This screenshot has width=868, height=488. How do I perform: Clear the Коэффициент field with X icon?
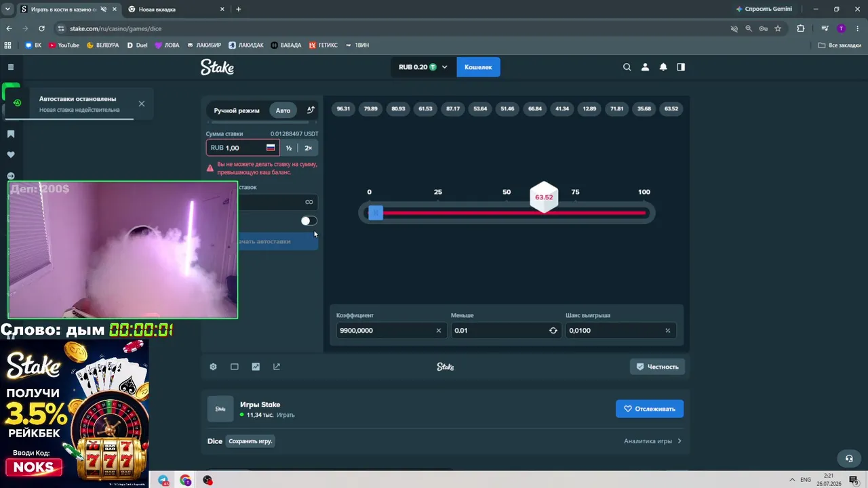pos(439,331)
